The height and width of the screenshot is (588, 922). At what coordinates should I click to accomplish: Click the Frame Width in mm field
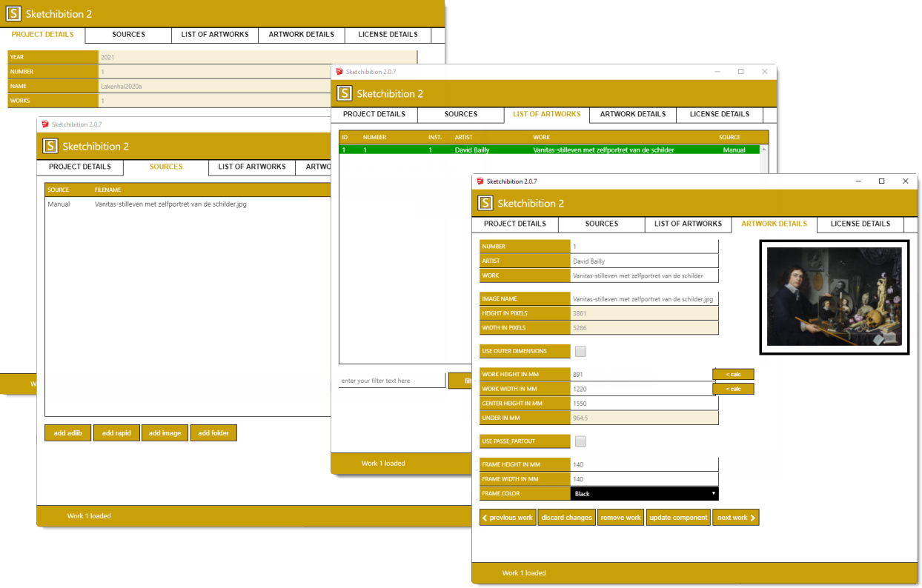click(644, 479)
